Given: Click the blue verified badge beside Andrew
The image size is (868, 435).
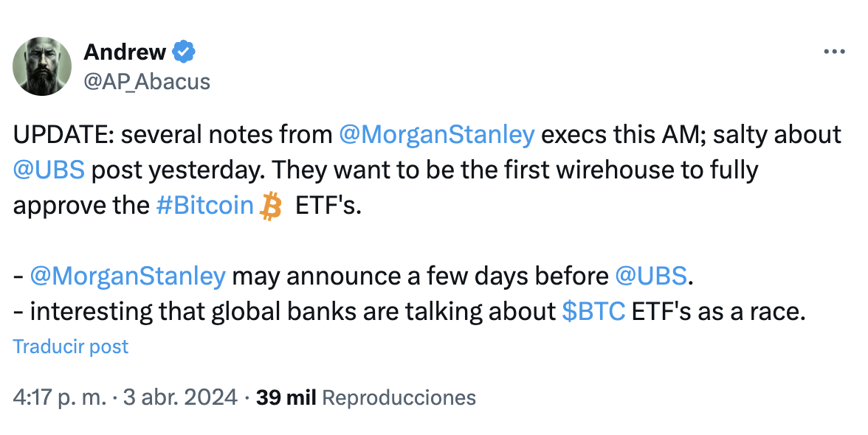Looking at the screenshot, I should coord(184,52).
